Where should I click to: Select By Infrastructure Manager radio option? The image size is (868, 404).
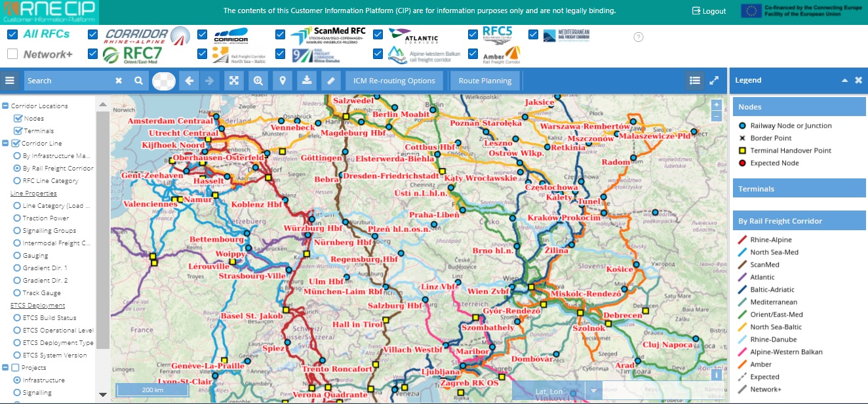coord(18,156)
